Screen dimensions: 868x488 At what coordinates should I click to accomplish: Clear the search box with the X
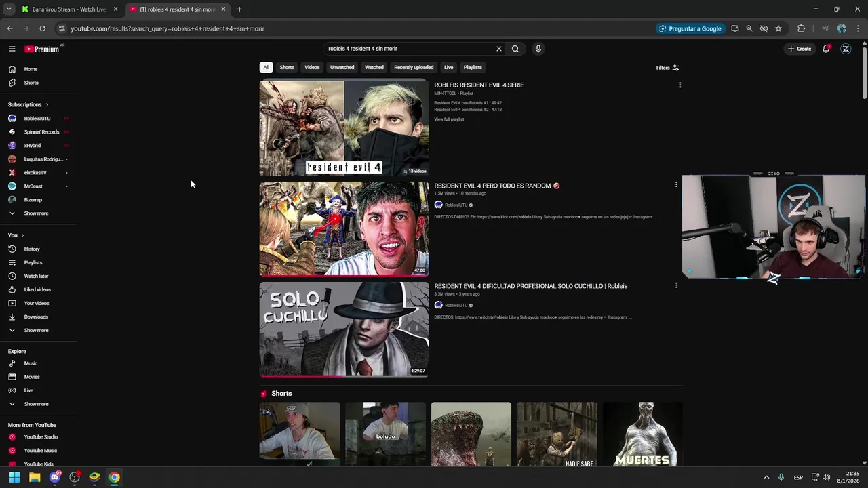pyautogui.click(x=499, y=49)
